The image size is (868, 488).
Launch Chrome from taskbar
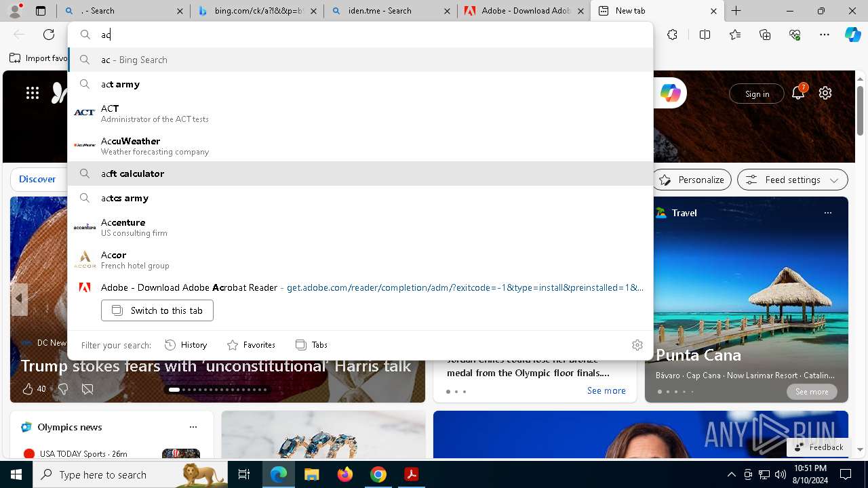pyautogui.click(x=378, y=474)
